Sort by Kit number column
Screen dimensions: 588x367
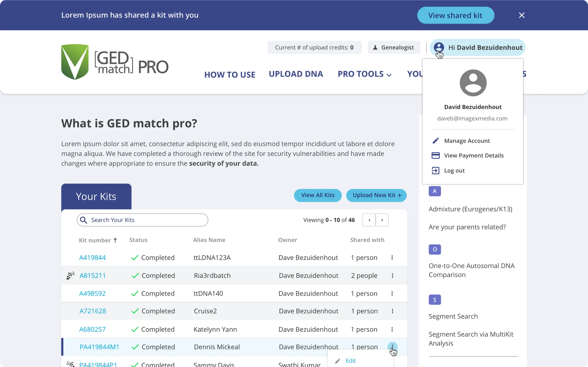[x=98, y=240]
